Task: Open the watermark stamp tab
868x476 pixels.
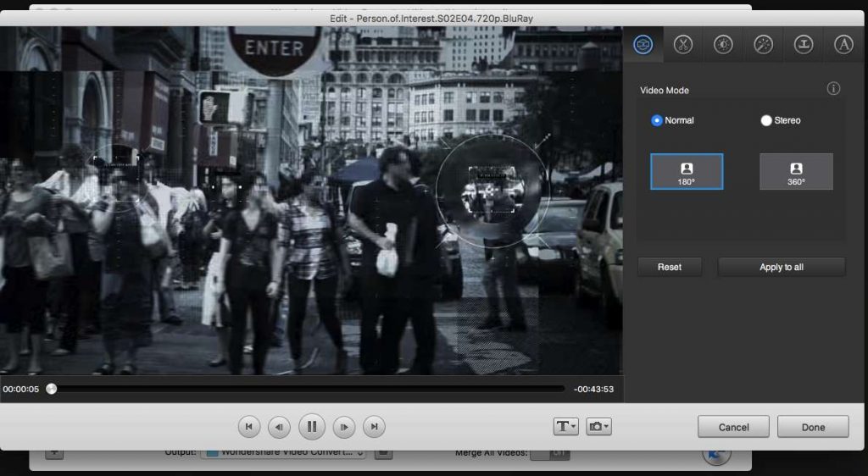Action: click(x=803, y=45)
